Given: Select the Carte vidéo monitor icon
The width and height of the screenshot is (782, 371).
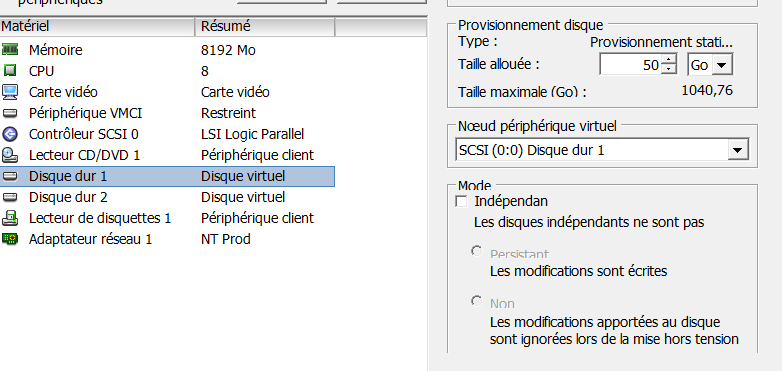Looking at the screenshot, I should (x=10, y=92).
